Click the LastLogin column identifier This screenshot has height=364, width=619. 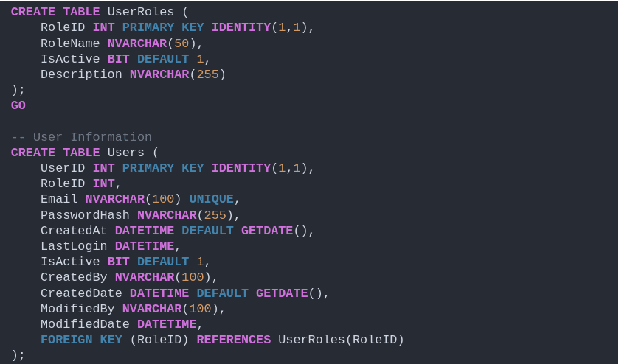[74, 246]
